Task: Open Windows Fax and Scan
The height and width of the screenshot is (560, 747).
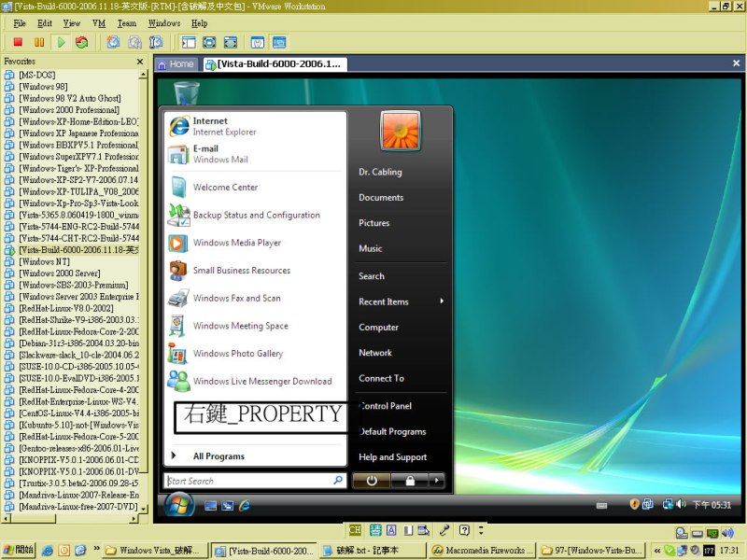Action: [x=255, y=298]
